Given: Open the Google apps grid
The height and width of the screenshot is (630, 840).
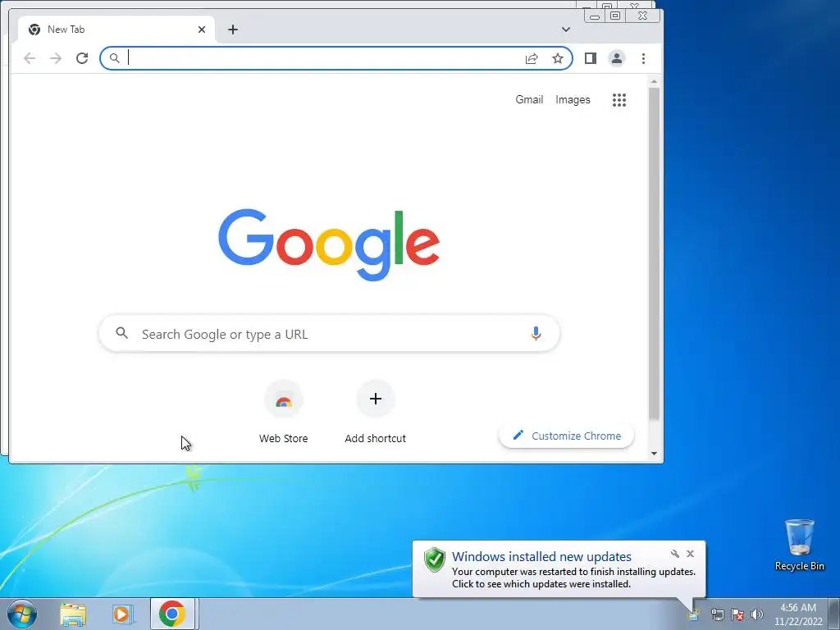Looking at the screenshot, I should pos(619,100).
